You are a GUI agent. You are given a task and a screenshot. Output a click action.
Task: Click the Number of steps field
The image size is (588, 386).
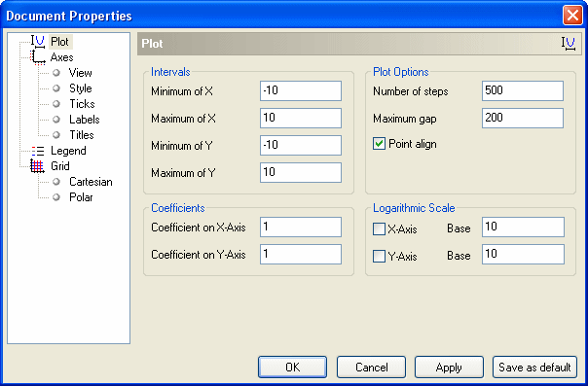(x=523, y=91)
